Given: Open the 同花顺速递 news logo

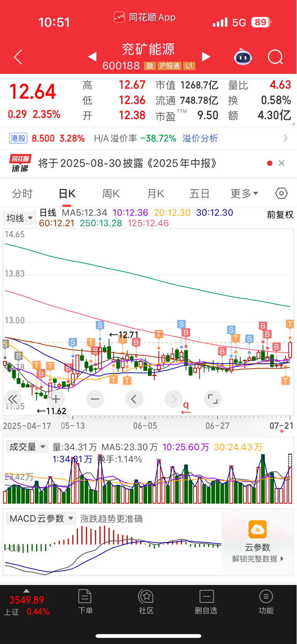Looking at the screenshot, I should tap(20, 163).
